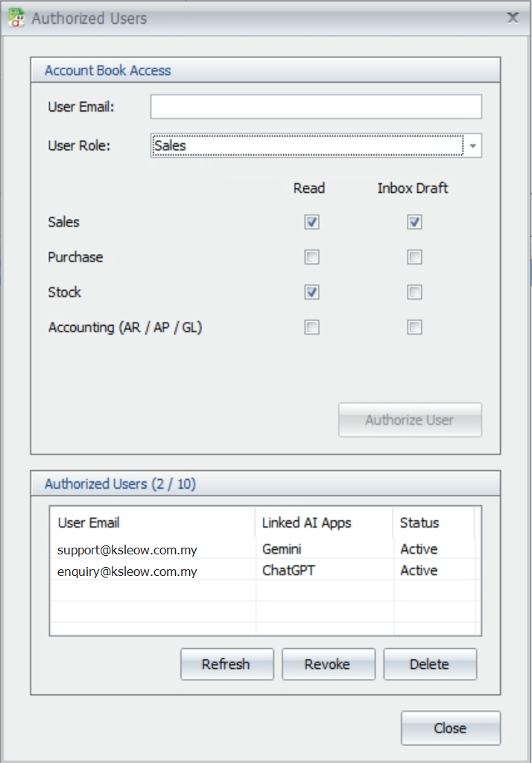
Task: Click the ChatGPT linked app cell
Action: click(323, 570)
